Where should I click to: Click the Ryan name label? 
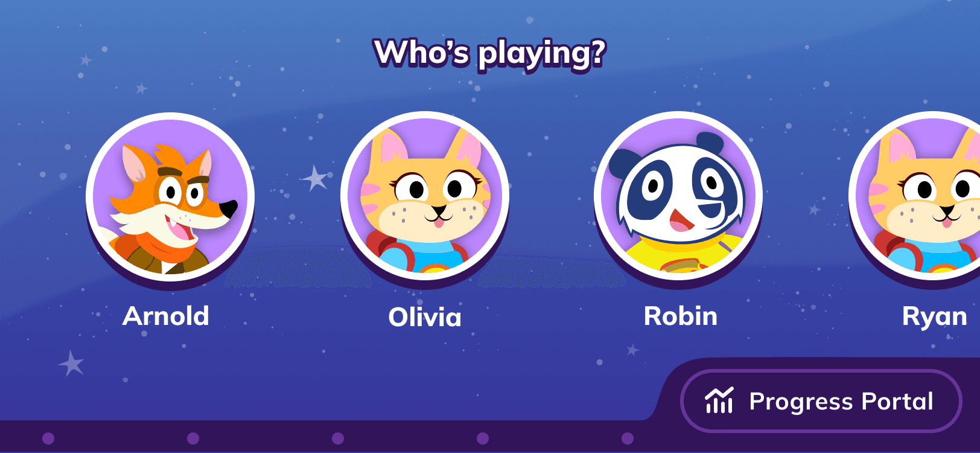(935, 317)
